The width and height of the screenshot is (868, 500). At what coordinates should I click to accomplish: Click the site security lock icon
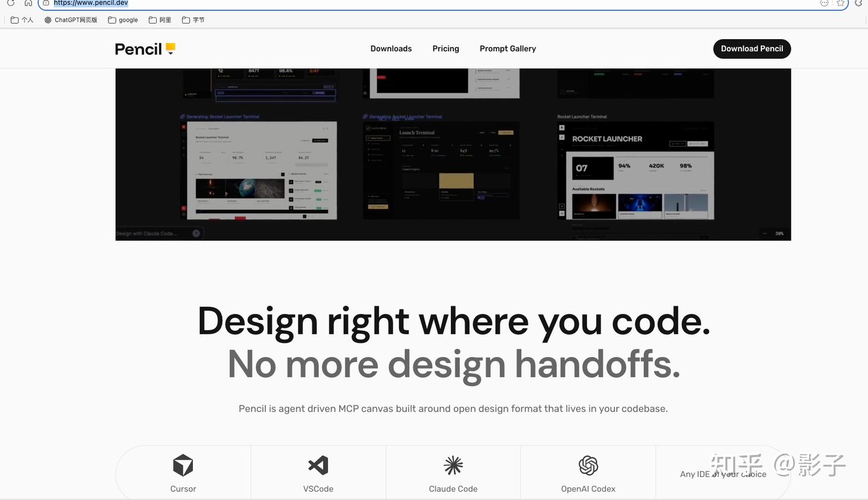46,3
